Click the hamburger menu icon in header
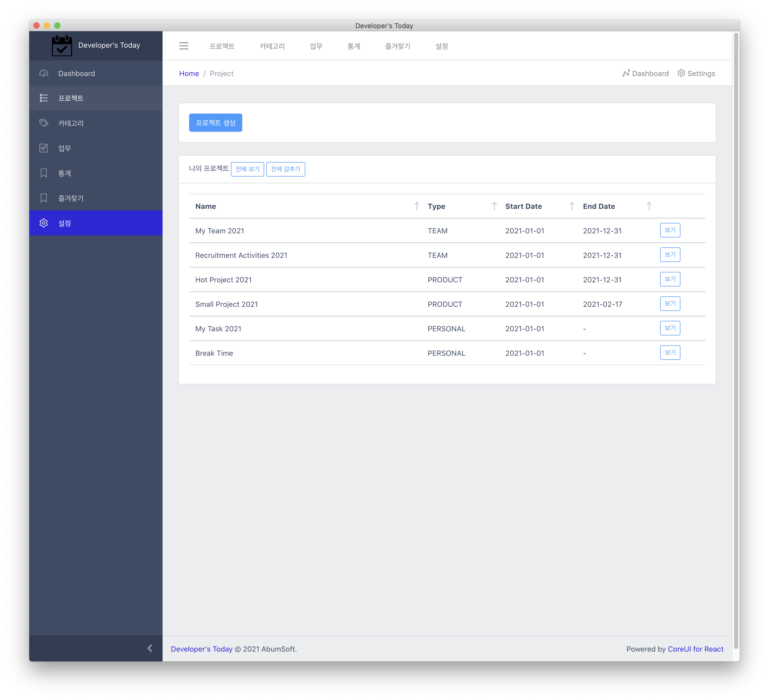This screenshot has height=700, width=769. point(184,46)
